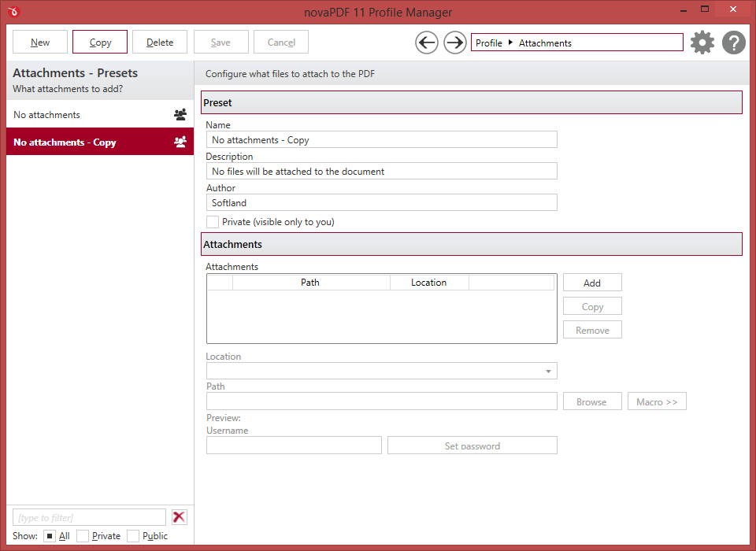Check the Show Private filter checkbox
This screenshot has height=551, width=756.
tap(83, 536)
